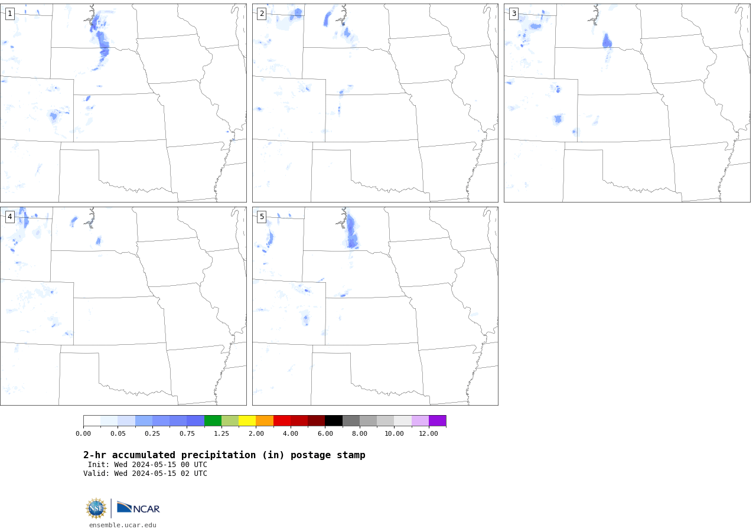
Task: Select ensemble member 4 map panel
Action: (123, 306)
